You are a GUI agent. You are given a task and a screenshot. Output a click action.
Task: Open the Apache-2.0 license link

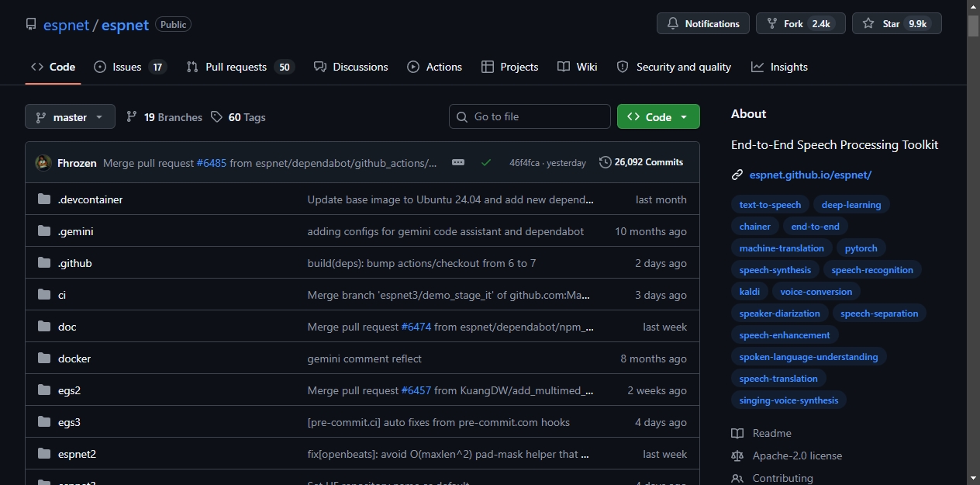pos(786,456)
